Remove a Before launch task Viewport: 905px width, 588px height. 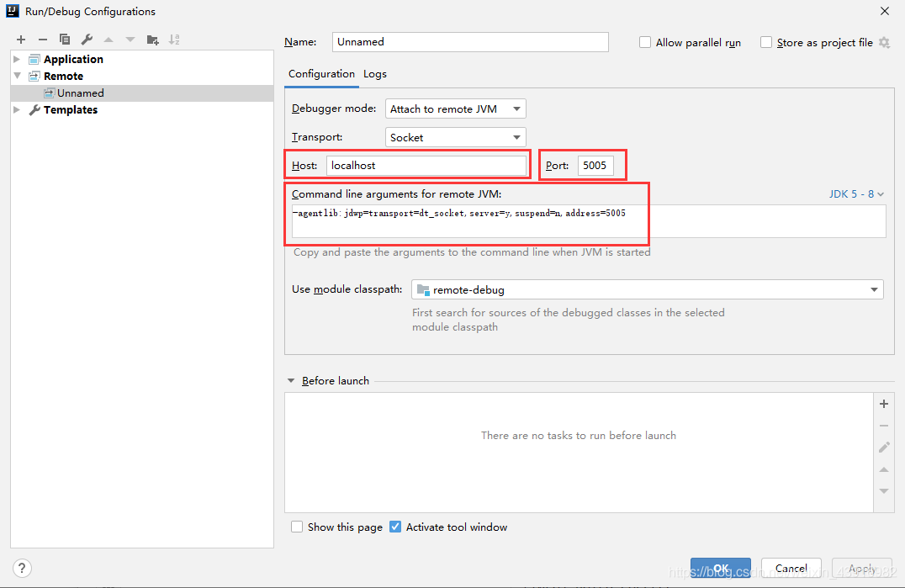click(884, 426)
